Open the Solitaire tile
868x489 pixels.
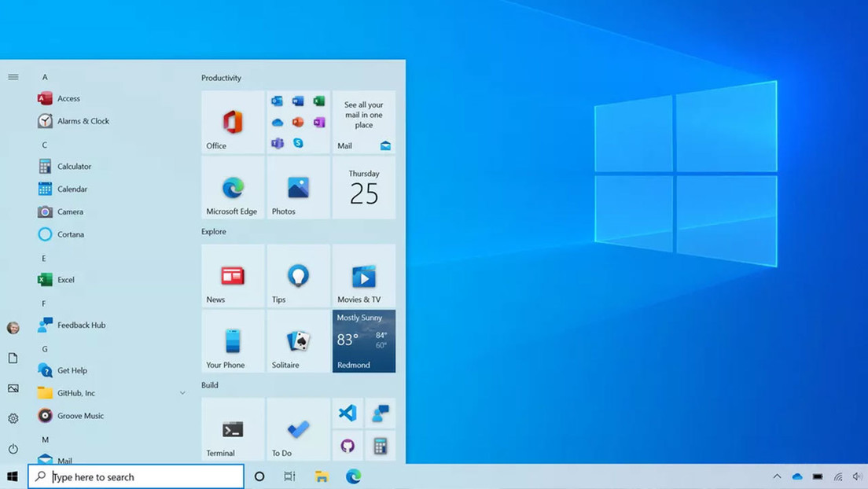click(x=298, y=341)
